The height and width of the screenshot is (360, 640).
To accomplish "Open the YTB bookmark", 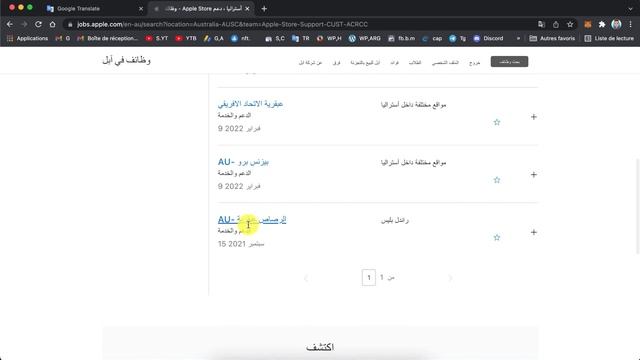I will (x=186, y=38).
